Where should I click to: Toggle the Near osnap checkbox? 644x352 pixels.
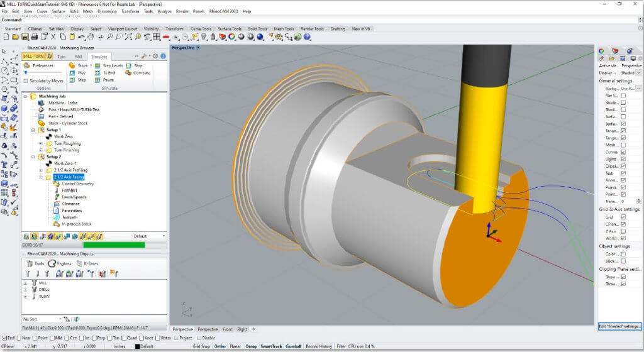point(19,338)
